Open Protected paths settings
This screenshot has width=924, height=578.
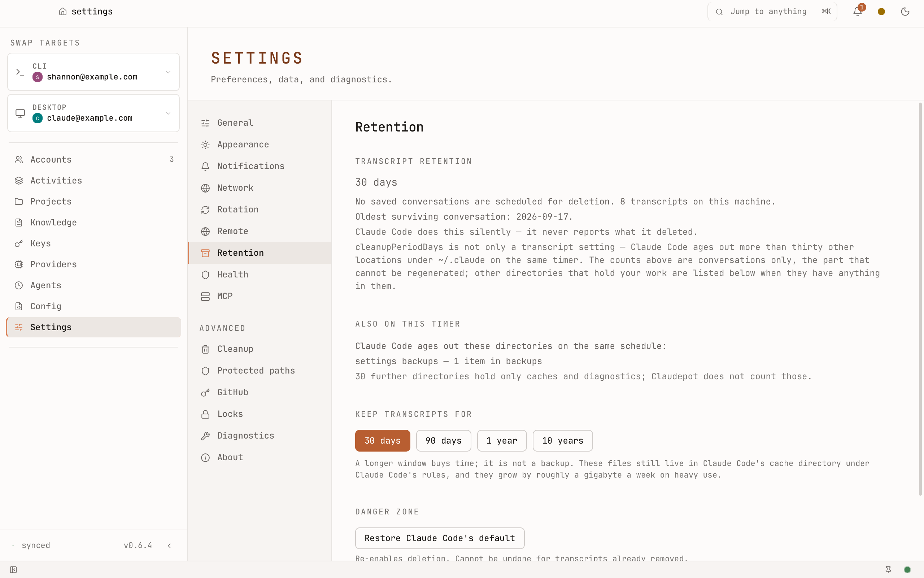click(x=260, y=370)
